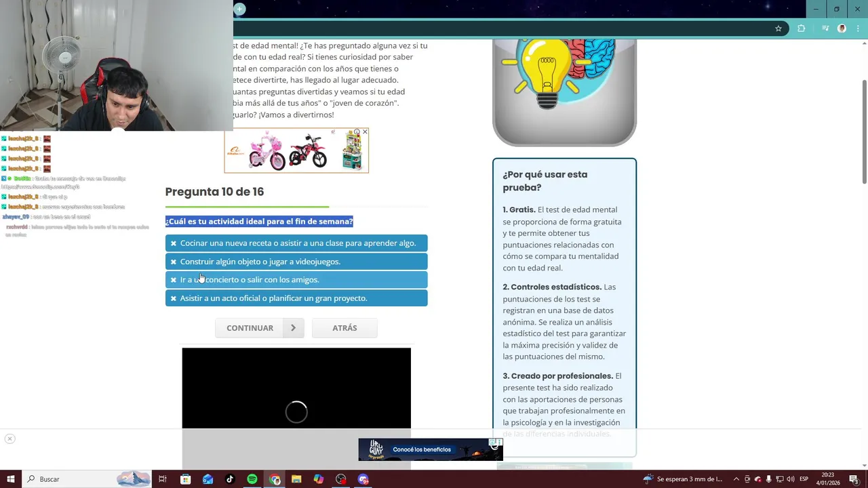The width and height of the screenshot is (868, 488).
Task: Click the '2. Controles estadísticos.' heading
Action: [552, 287]
